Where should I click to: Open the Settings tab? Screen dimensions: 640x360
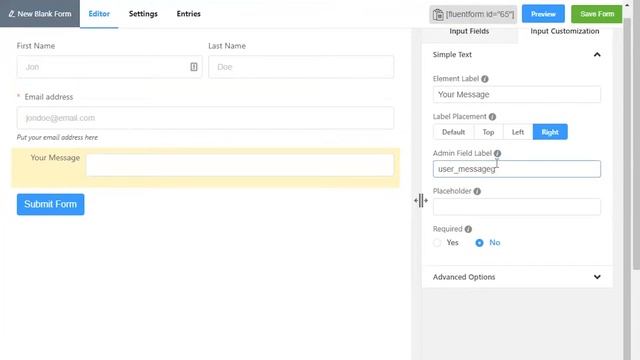[143, 14]
